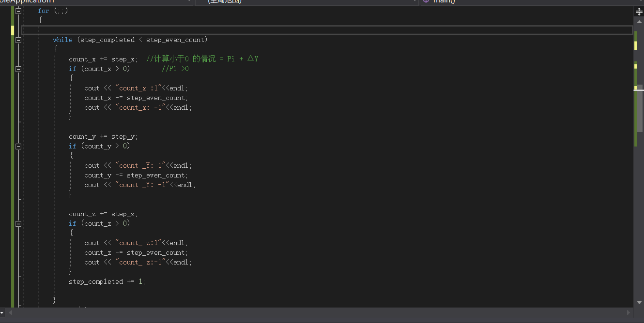Click the line 'count_y += step_y;'
The image size is (644, 323).
[103, 137]
